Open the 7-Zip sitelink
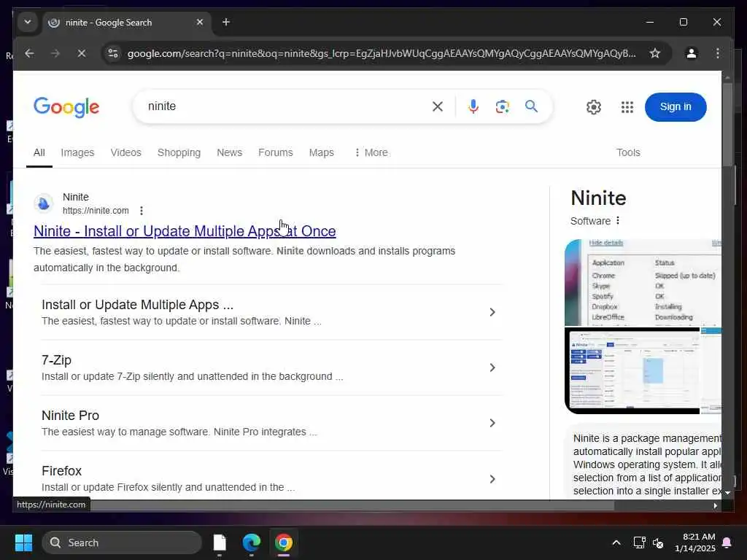Viewport: 747px width, 560px height. [56, 360]
